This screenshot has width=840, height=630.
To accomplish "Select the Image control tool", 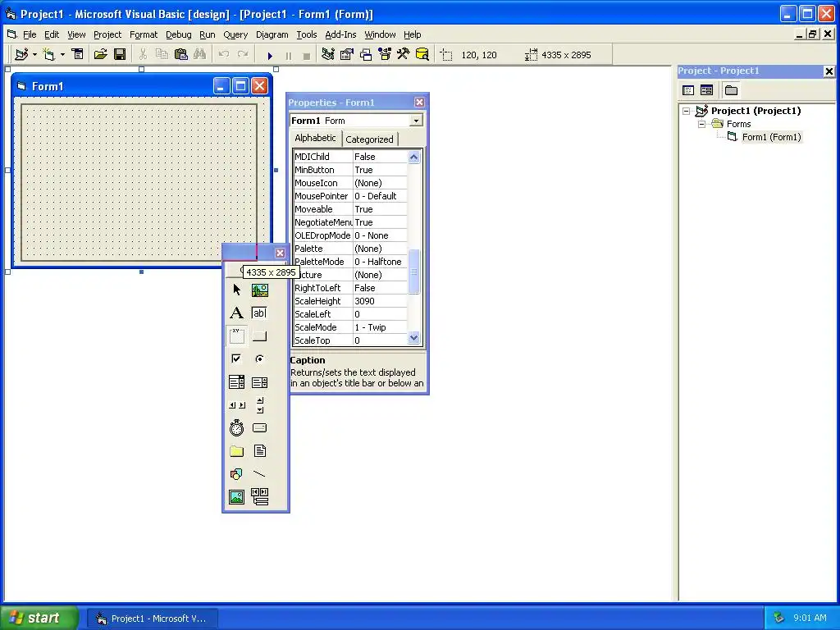I will (x=236, y=497).
